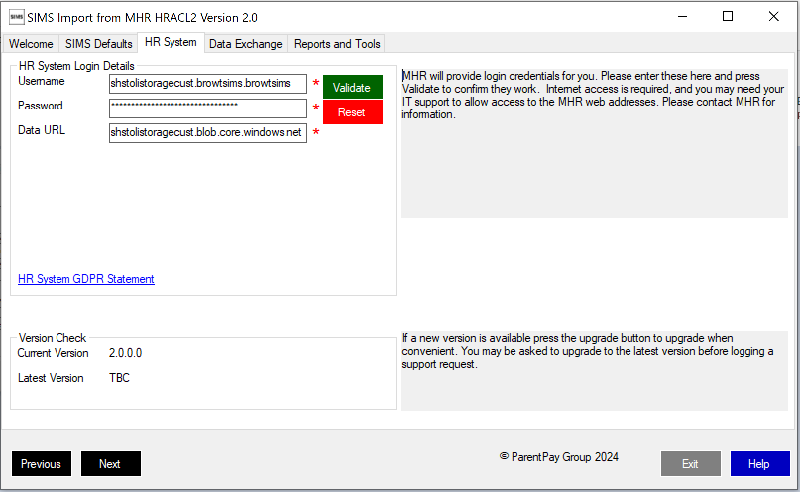This screenshot has width=800, height=492.
Task: Select the Latest Version value TBC
Action: [119, 378]
